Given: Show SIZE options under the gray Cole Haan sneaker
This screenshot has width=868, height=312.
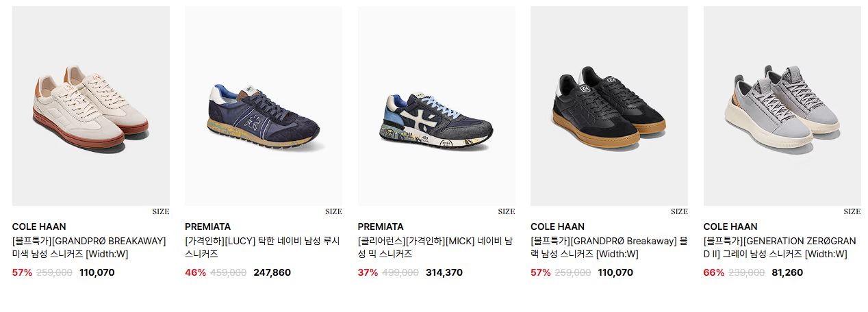Looking at the screenshot, I should point(852,211).
